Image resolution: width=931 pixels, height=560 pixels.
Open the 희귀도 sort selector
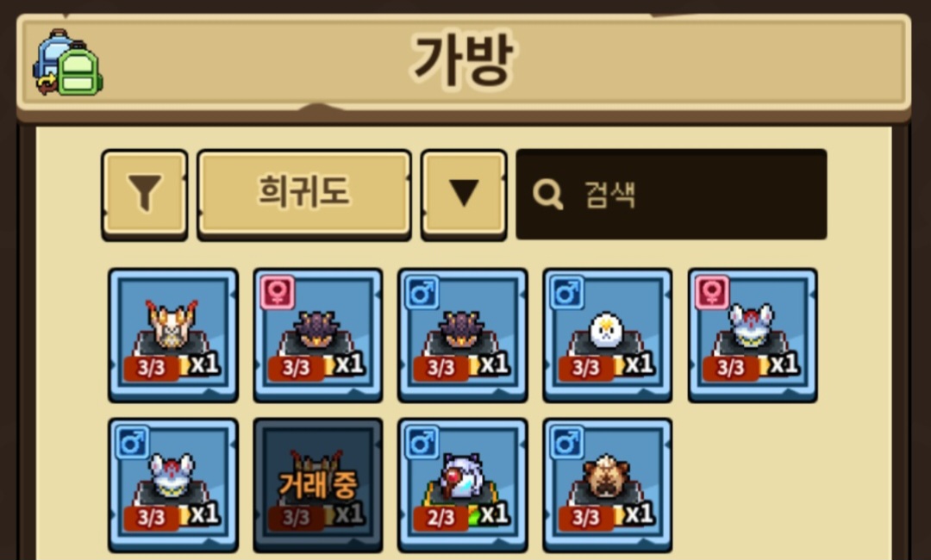[304, 195]
